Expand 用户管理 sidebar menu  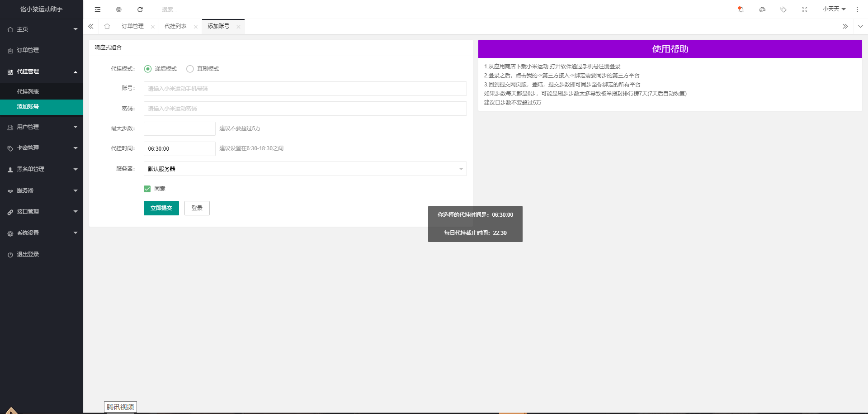[42, 127]
